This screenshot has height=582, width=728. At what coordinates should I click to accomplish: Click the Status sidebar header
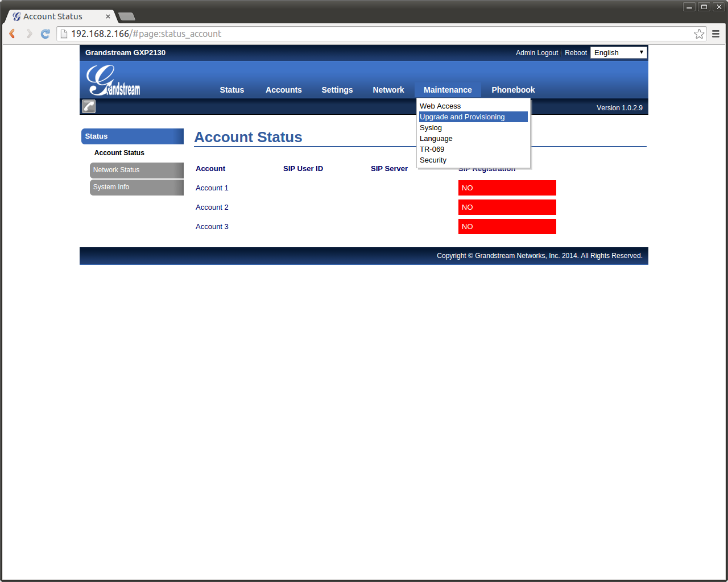133,136
